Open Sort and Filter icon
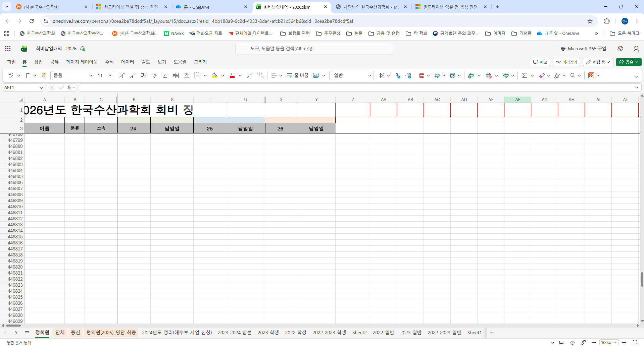The height and width of the screenshot is (346, 644). tap(557, 75)
